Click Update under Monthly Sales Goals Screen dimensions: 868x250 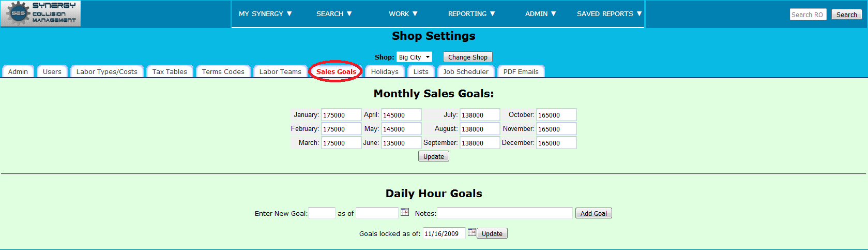(434, 156)
